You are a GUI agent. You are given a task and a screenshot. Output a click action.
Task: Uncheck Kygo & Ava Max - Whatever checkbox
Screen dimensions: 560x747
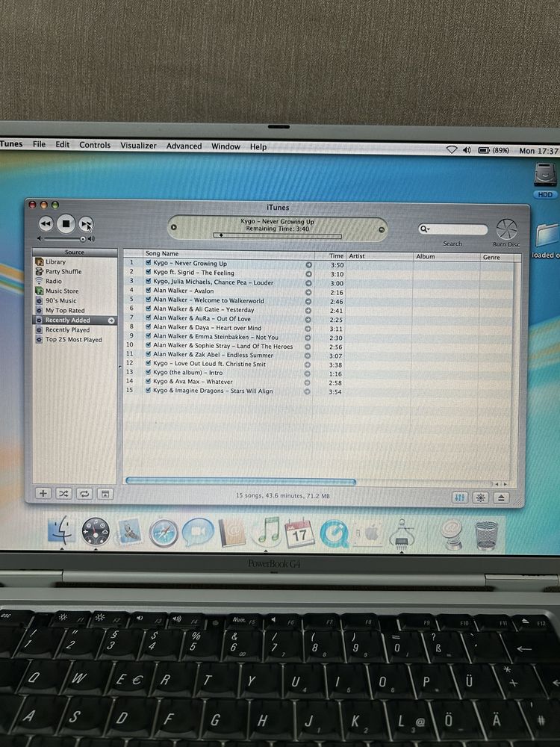149,381
